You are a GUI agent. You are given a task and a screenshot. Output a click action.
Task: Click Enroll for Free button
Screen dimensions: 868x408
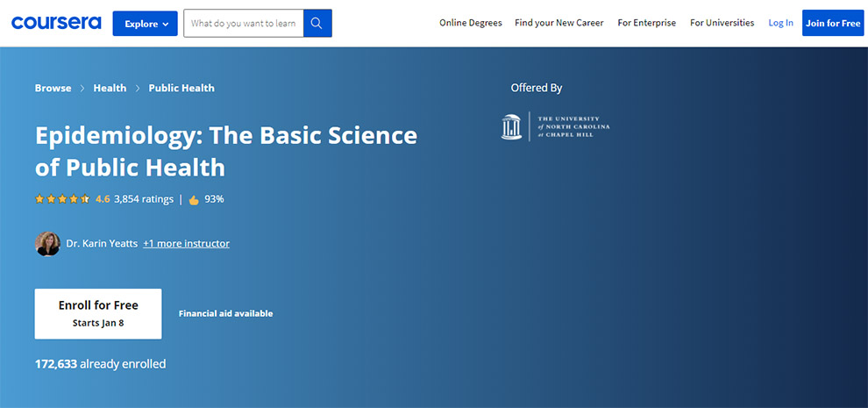[x=98, y=314]
